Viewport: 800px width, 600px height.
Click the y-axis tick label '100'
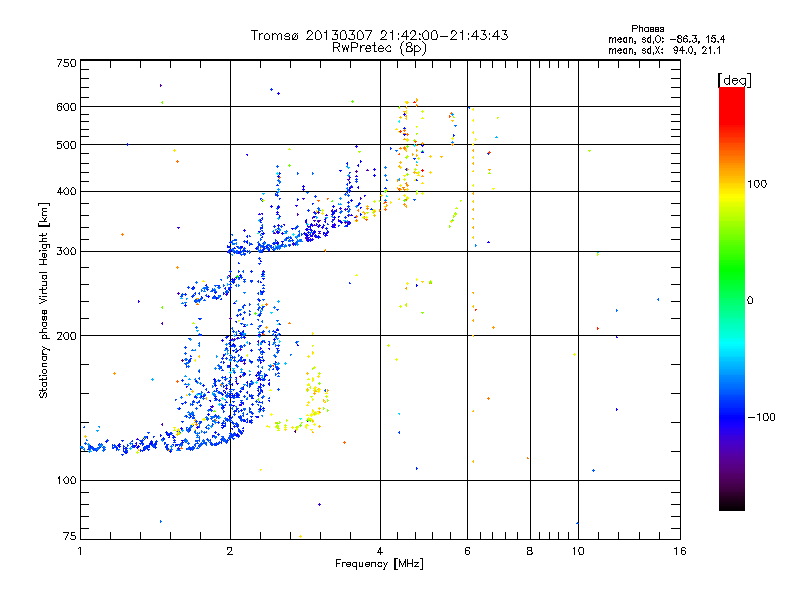click(x=66, y=481)
